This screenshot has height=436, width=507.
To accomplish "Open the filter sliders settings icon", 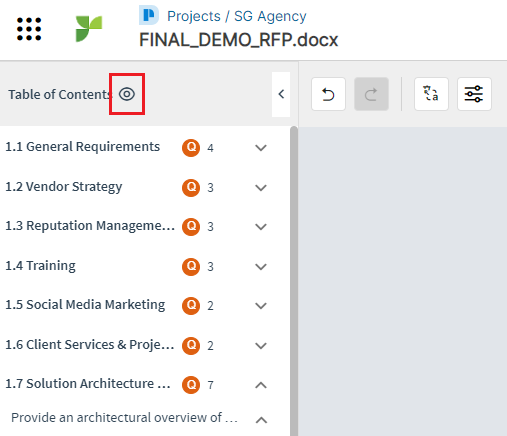I will coord(474,94).
